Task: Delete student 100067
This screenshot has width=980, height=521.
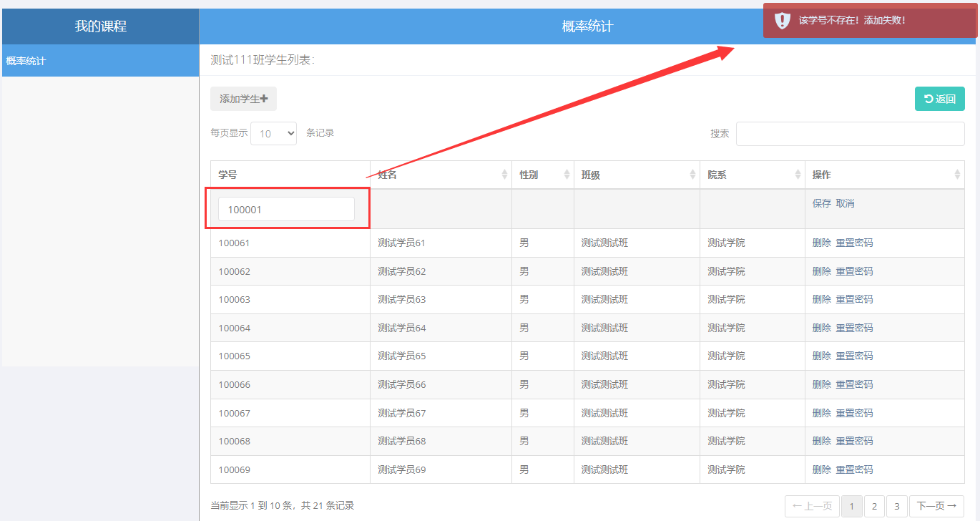Action: [x=822, y=413]
